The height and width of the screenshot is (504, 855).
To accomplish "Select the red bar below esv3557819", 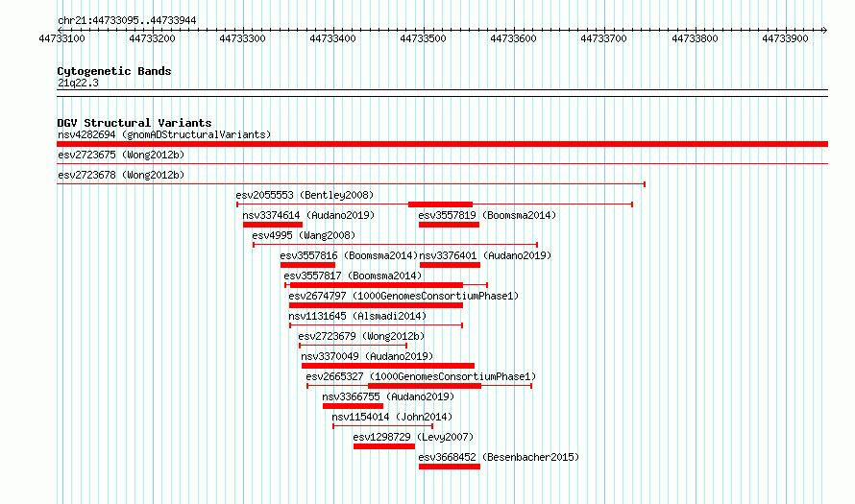I will (x=449, y=225).
